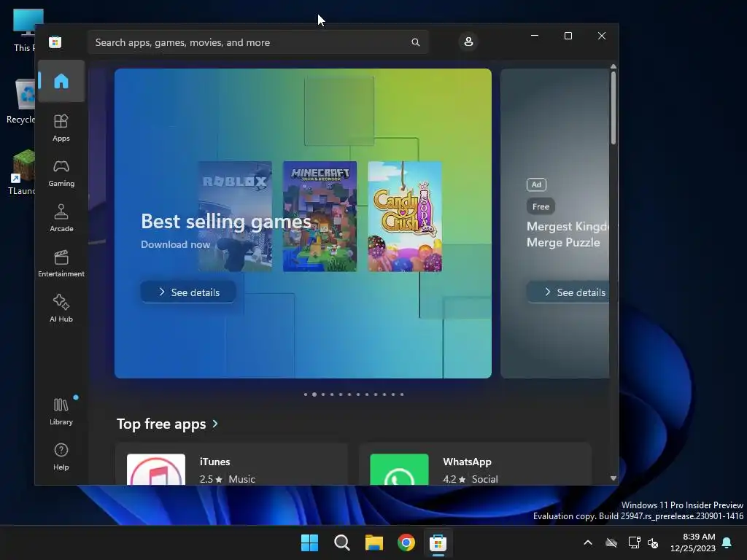Open taskbar Search
Image resolution: width=747 pixels, height=560 pixels.
[x=342, y=542]
